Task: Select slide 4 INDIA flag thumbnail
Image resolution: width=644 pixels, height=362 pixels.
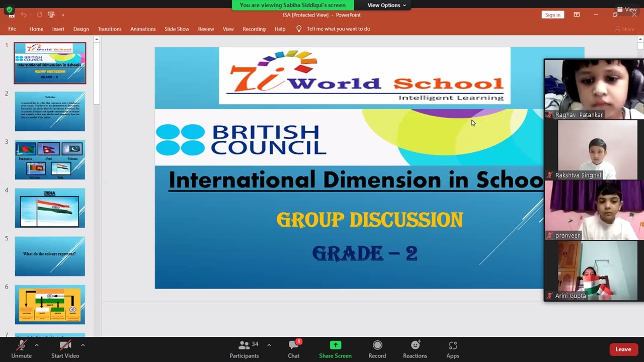Action: (x=50, y=208)
